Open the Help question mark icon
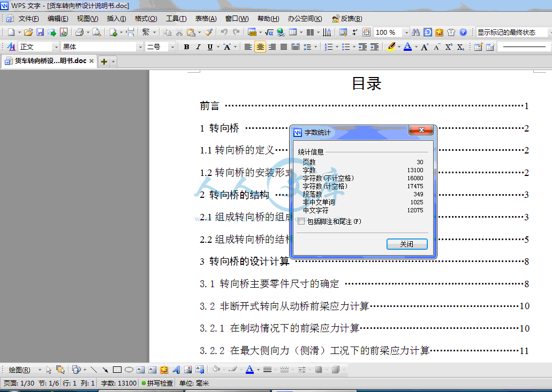 [463, 32]
